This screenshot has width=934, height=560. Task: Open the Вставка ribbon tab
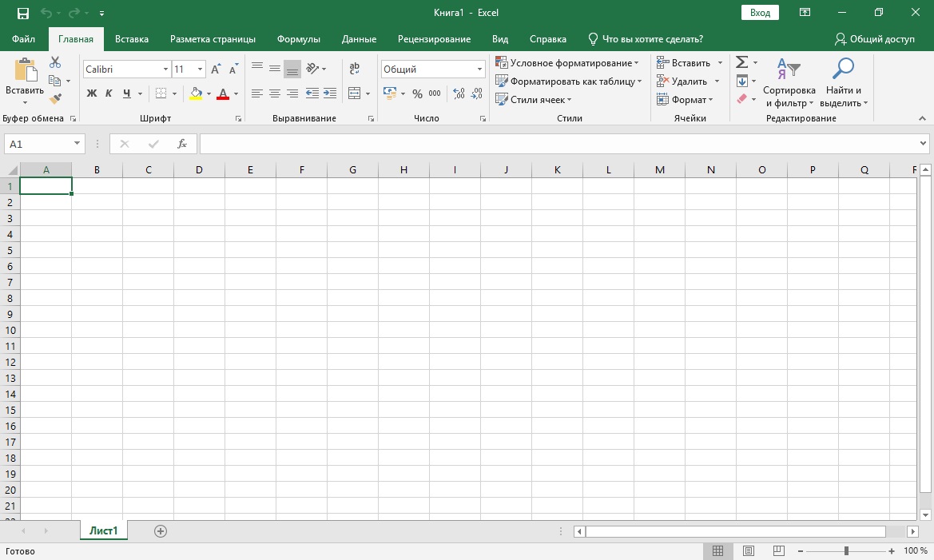[x=132, y=39]
